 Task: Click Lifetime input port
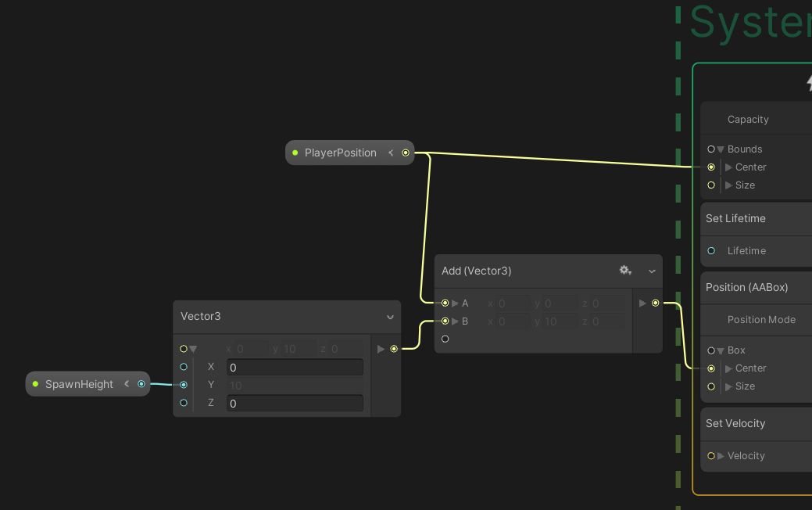click(711, 250)
